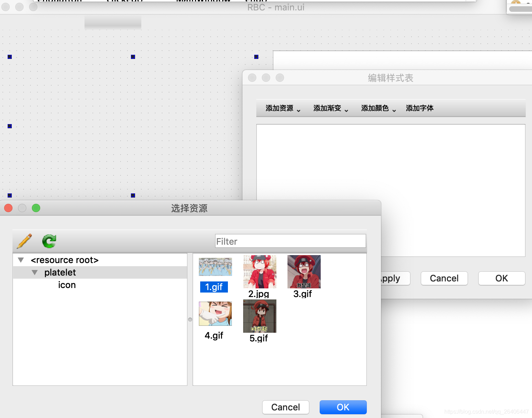Collapse the platelet tree node
The width and height of the screenshot is (532, 418).
pos(35,272)
